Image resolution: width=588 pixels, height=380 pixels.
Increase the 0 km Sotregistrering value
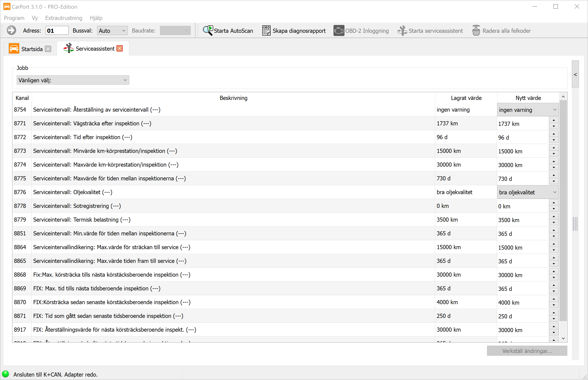[x=554, y=203]
